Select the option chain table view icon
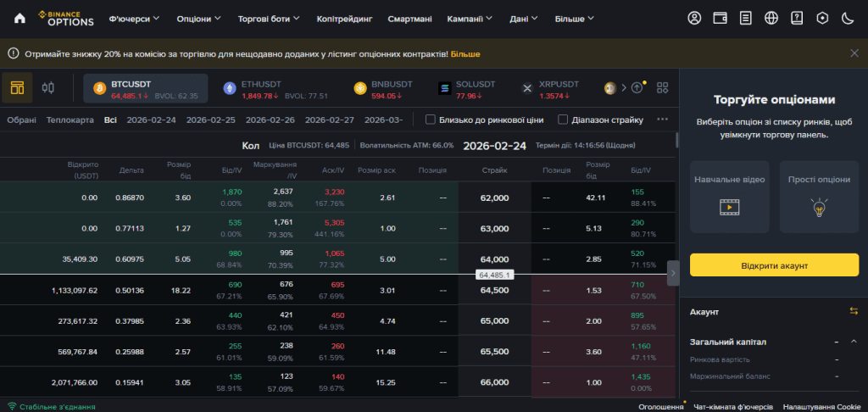Image resolution: width=868 pixels, height=412 pixels. pos(17,87)
